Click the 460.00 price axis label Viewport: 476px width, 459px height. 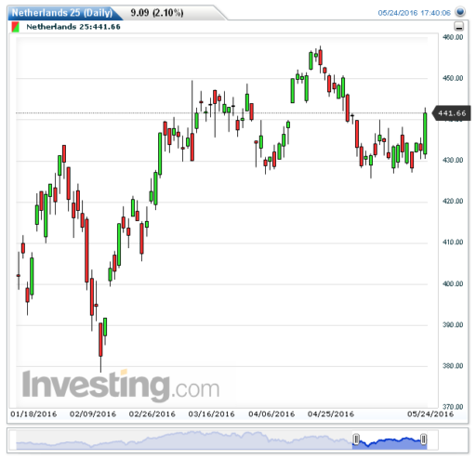tap(453, 37)
